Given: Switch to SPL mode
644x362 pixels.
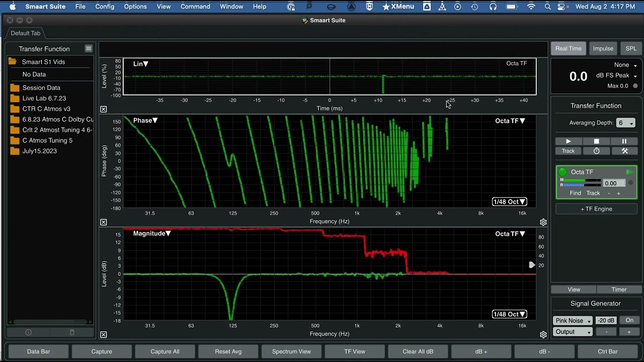Looking at the screenshot, I should pyautogui.click(x=631, y=48).
